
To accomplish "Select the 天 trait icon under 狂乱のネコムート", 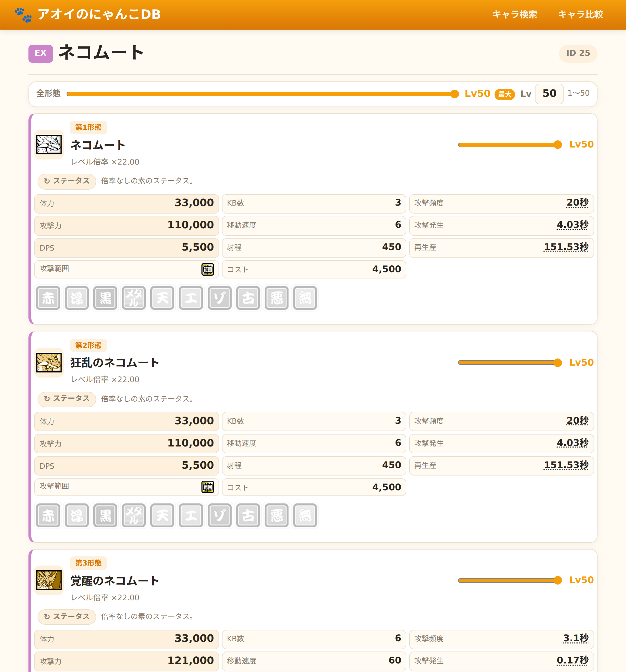I will coord(162,515).
